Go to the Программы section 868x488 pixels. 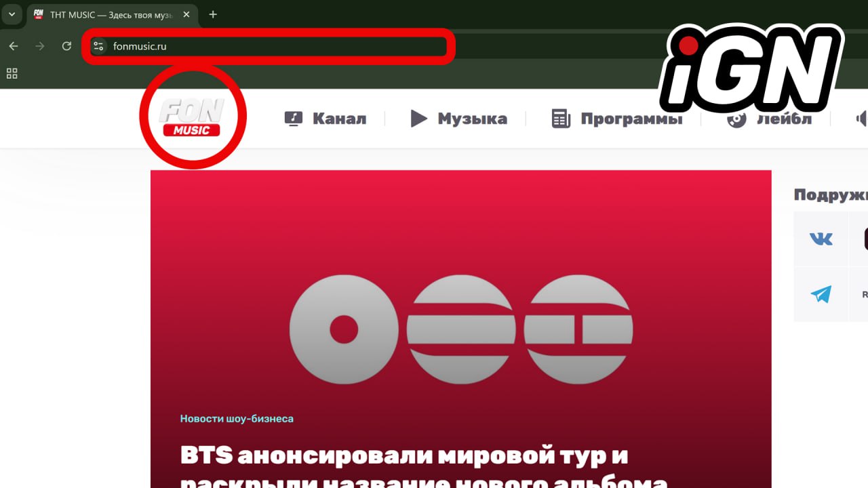tap(617, 119)
